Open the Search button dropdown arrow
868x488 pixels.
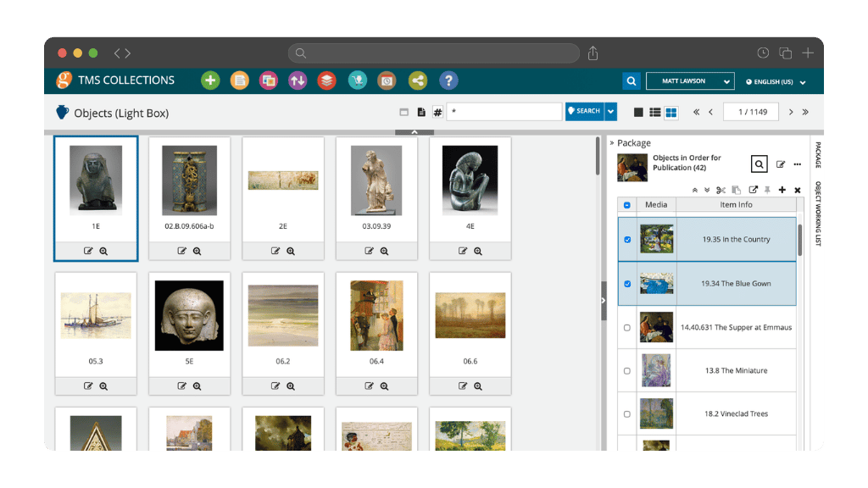point(610,111)
